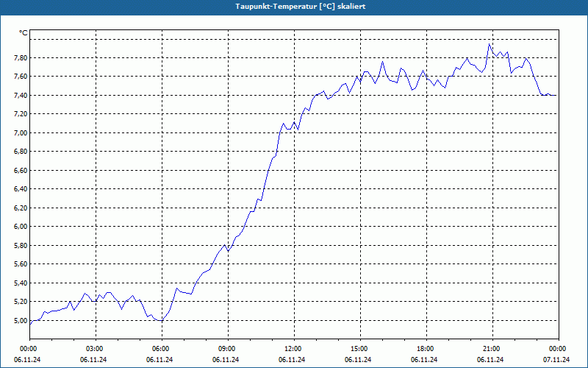Click the 18:00 time label

pyautogui.click(x=426, y=349)
